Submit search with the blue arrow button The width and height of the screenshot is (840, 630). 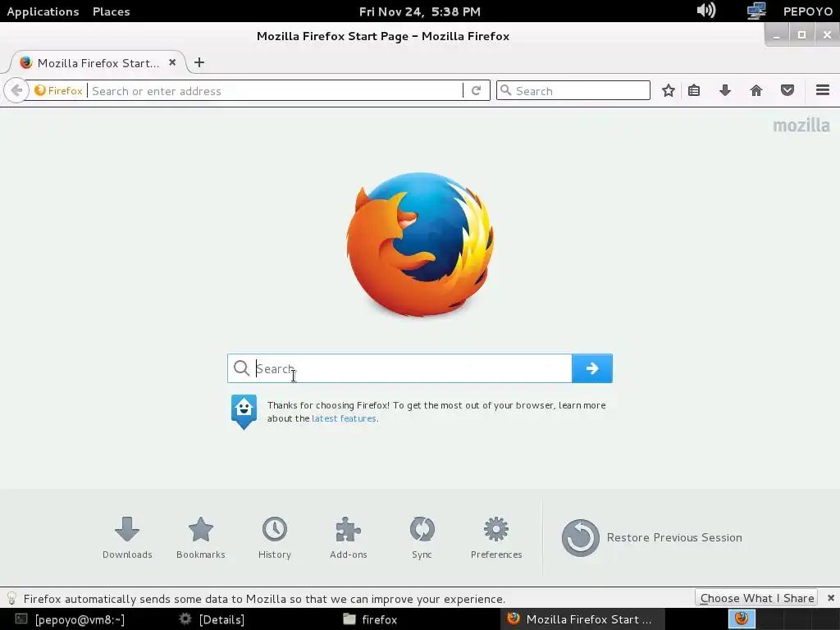592,368
